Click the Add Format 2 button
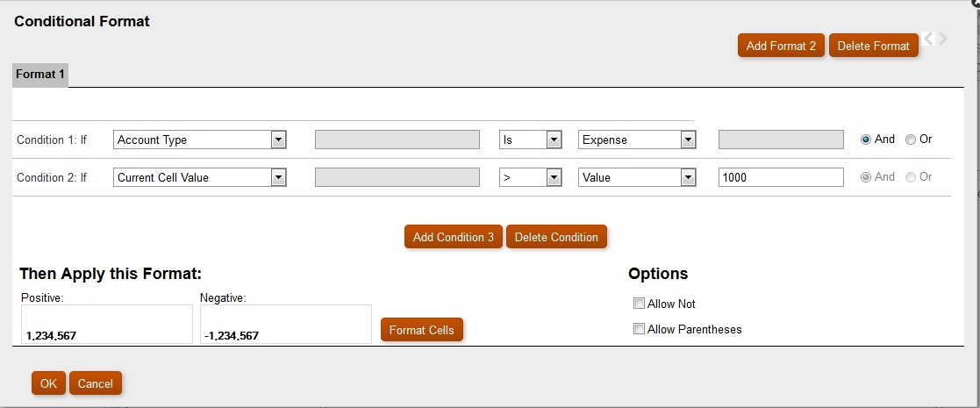This screenshot has height=408, width=980. click(781, 46)
